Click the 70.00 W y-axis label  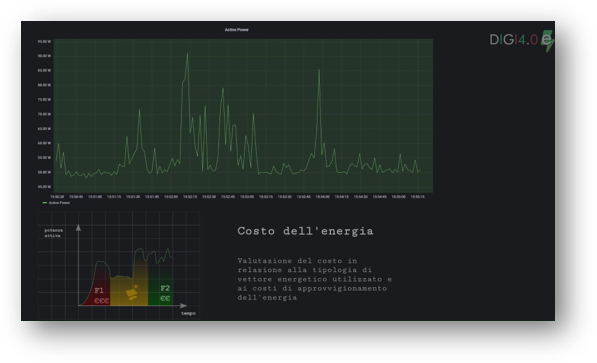coord(44,114)
